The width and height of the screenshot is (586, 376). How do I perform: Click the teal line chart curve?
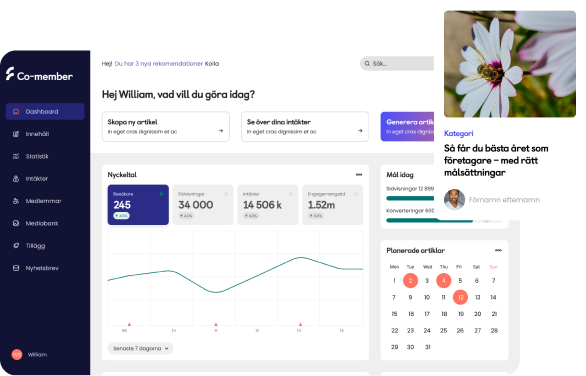(x=235, y=275)
